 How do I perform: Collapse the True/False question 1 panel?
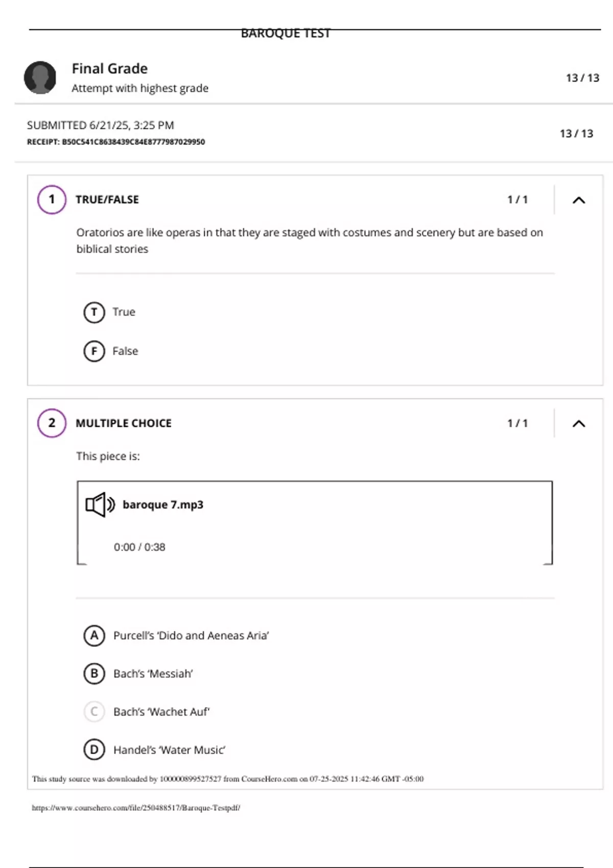point(578,200)
